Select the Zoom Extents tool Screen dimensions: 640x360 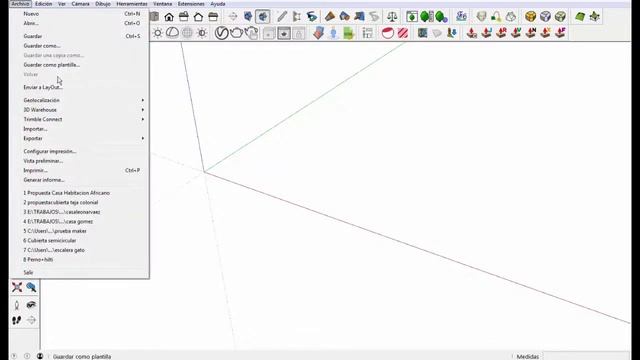(x=17, y=287)
